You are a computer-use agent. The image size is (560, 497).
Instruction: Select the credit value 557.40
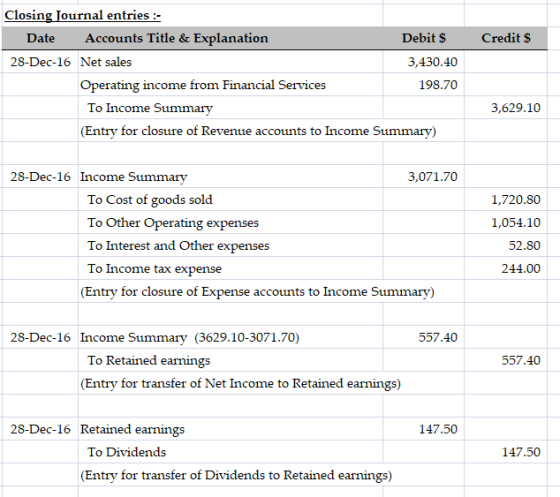pyautogui.click(x=521, y=360)
